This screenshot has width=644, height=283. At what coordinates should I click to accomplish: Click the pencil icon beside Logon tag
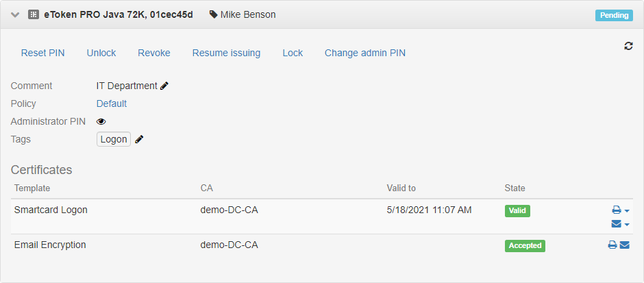[140, 139]
